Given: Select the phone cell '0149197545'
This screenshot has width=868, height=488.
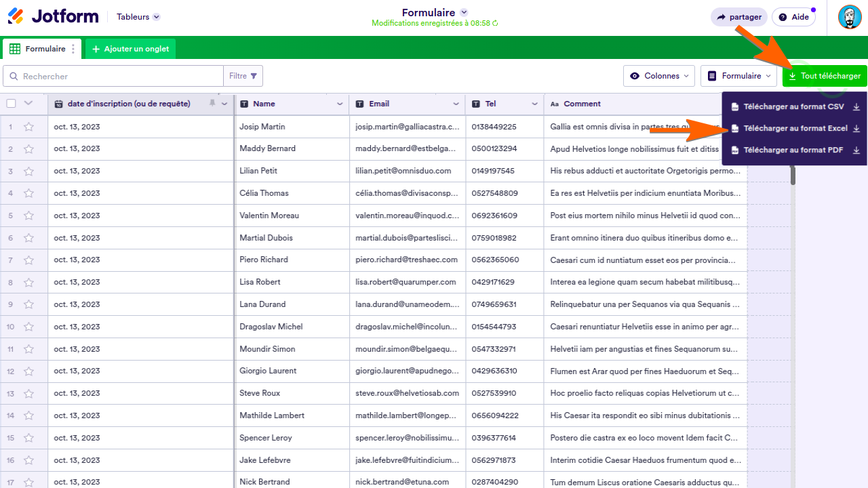Looking at the screenshot, I should pyautogui.click(x=505, y=171).
